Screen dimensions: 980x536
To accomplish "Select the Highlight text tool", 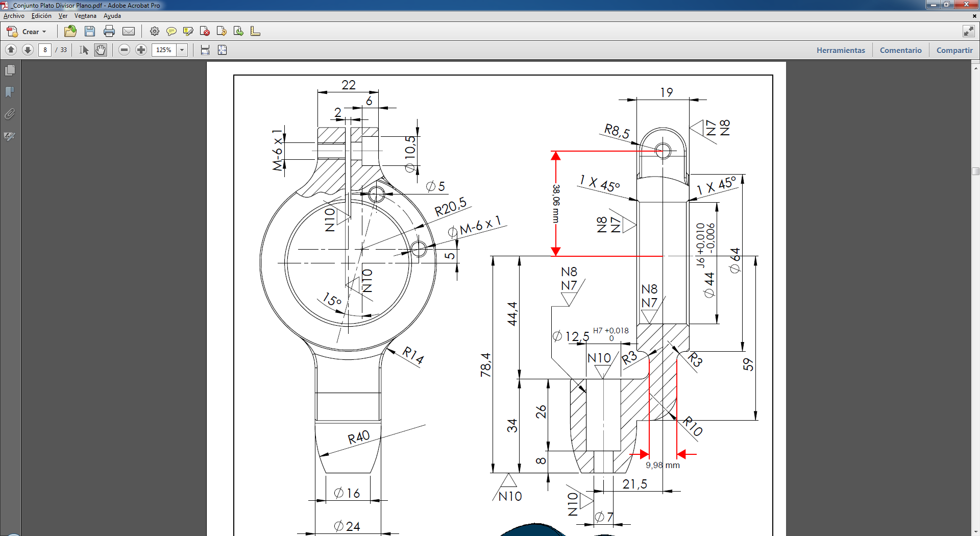I will tap(188, 32).
